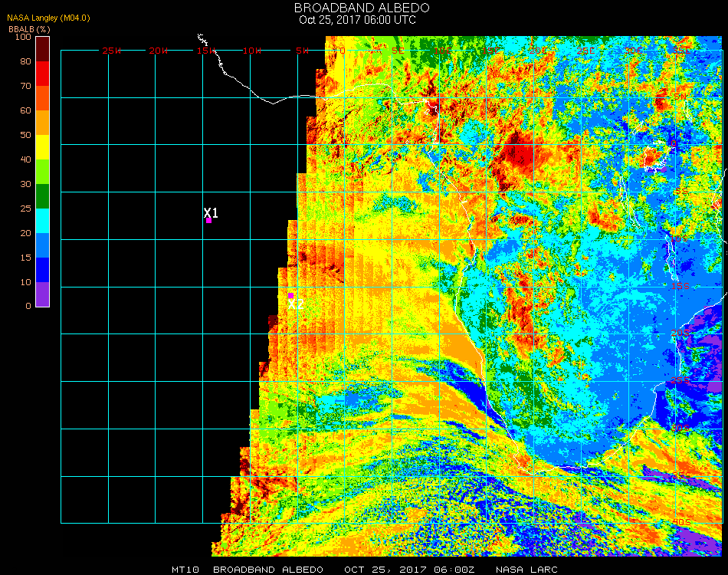Click the legend value '100'
This screenshot has width=728, height=575.
(x=23, y=37)
